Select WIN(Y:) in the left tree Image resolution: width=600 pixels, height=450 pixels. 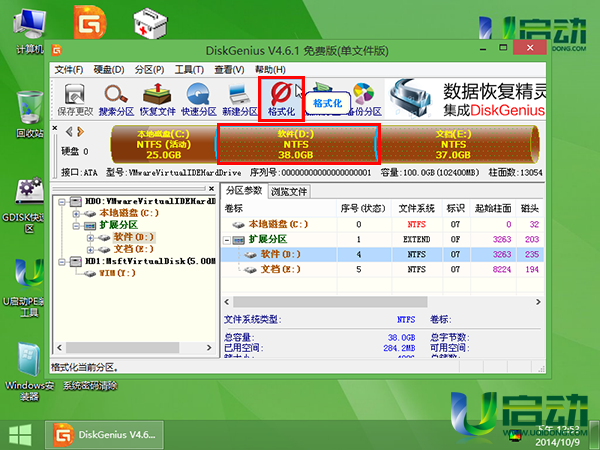coord(117,273)
